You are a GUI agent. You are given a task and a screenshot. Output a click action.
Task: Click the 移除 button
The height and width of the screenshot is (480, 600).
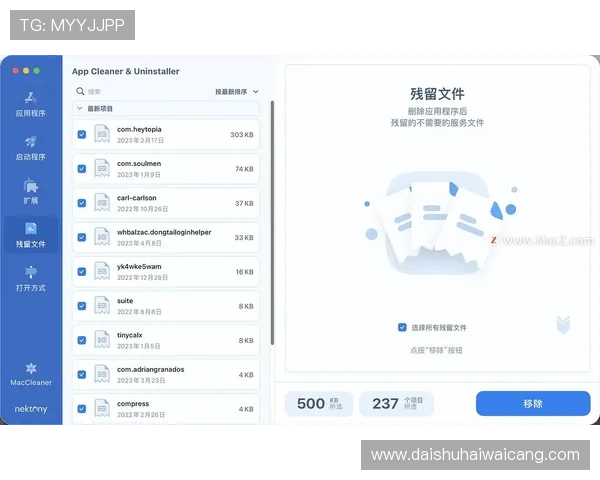coord(533,403)
